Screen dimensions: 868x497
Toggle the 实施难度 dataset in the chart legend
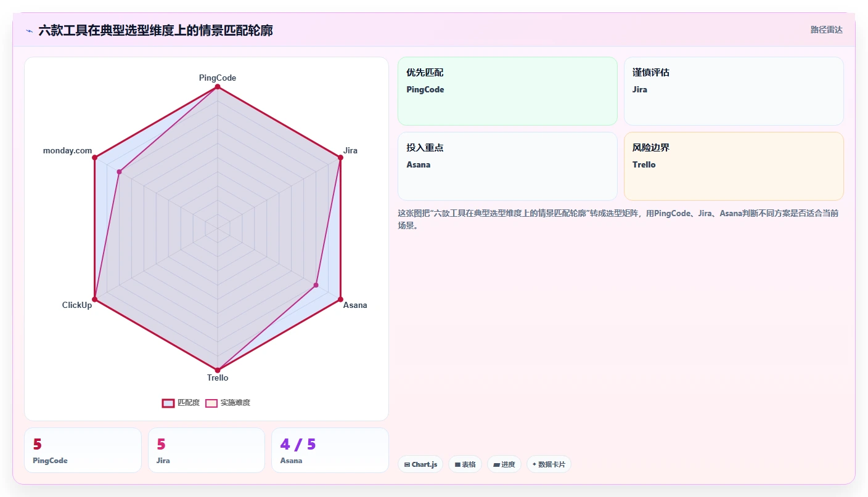[227, 403]
